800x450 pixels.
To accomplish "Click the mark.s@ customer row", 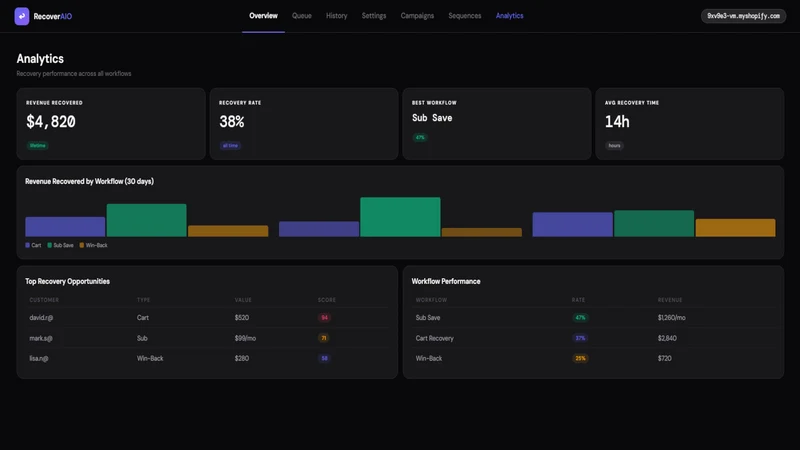I will coord(207,338).
